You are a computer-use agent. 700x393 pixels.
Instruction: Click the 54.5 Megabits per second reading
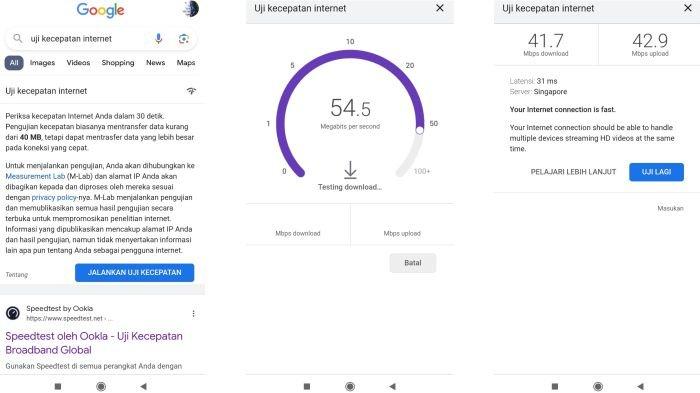coord(350,113)
